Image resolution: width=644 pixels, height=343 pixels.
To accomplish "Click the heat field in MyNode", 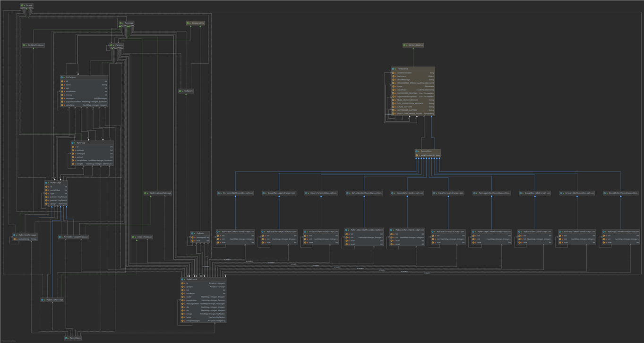I will tap(200, 241).
